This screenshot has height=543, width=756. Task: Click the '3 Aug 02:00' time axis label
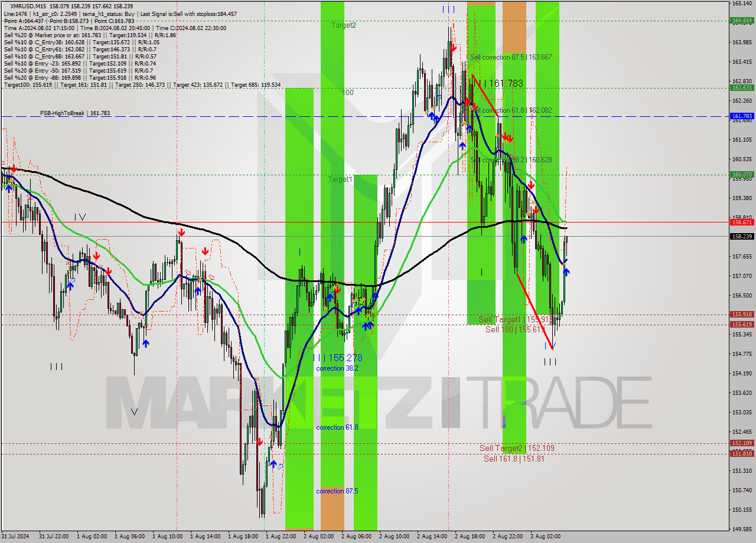point(545,537)
